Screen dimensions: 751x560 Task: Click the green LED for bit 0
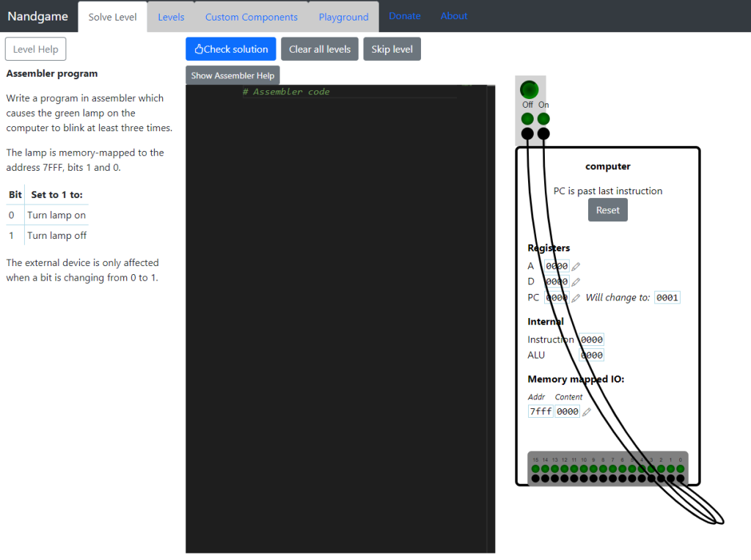[x=680, y=469]
